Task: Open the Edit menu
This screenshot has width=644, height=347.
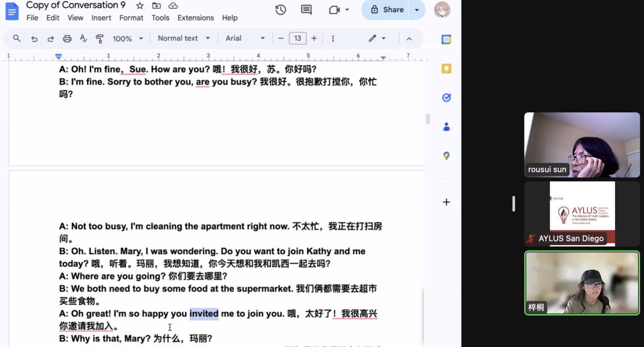Action: click(x=53, y=18)
